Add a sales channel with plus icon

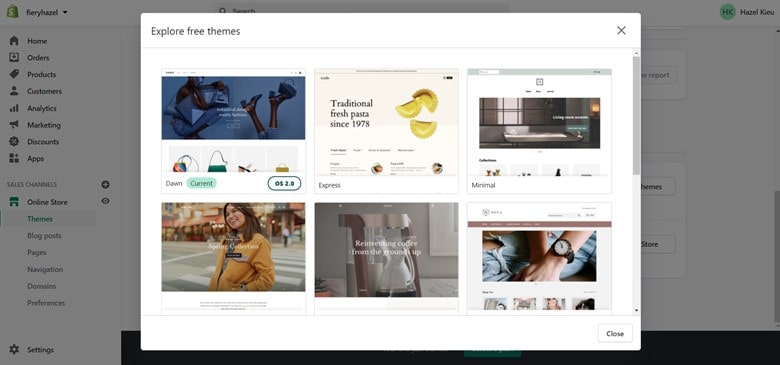tap(105, 184)
